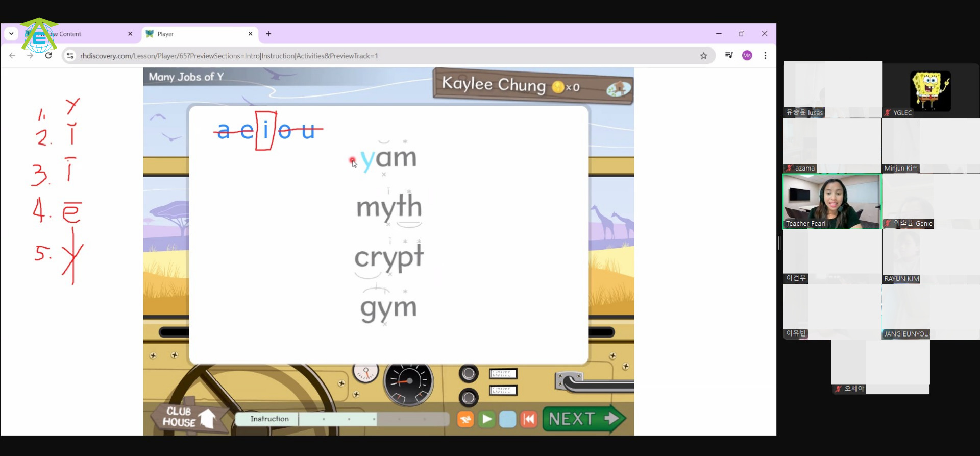980x456 pixels.
Task: Click the upper round dashboard knob
Action: click(x=469, y=374)
